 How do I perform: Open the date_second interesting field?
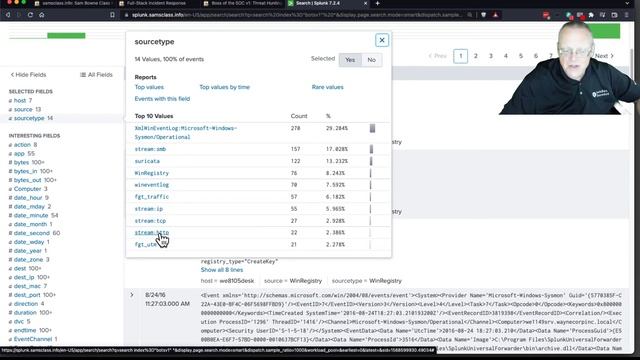(x=31, y=233)
